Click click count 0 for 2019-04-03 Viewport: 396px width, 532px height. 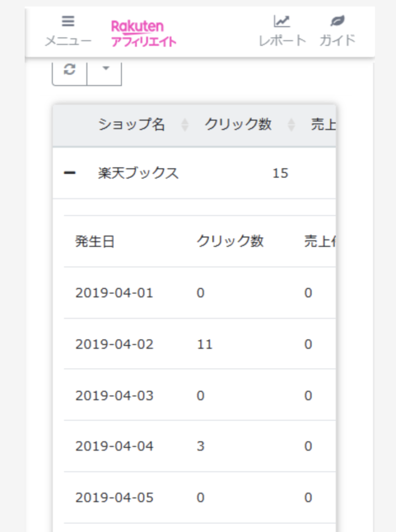(x=201, y=395)
